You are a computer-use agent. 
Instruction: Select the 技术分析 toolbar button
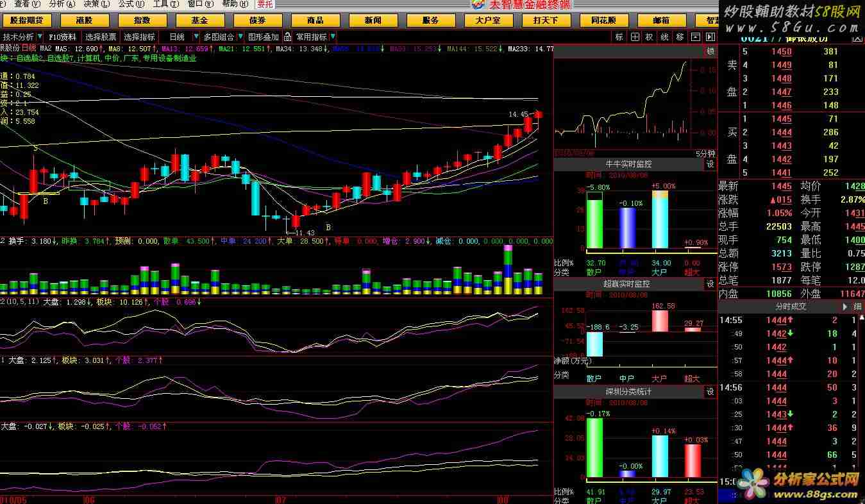(19, 37)
